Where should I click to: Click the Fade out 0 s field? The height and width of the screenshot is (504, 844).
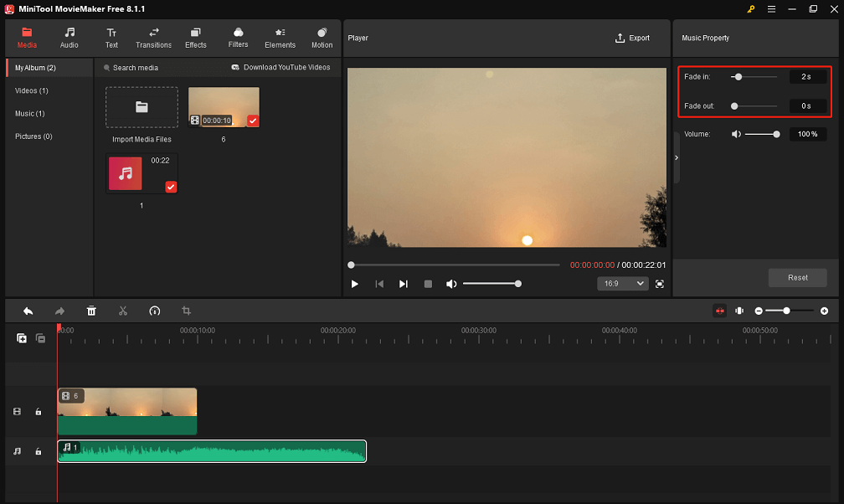(x=808, y=106)
